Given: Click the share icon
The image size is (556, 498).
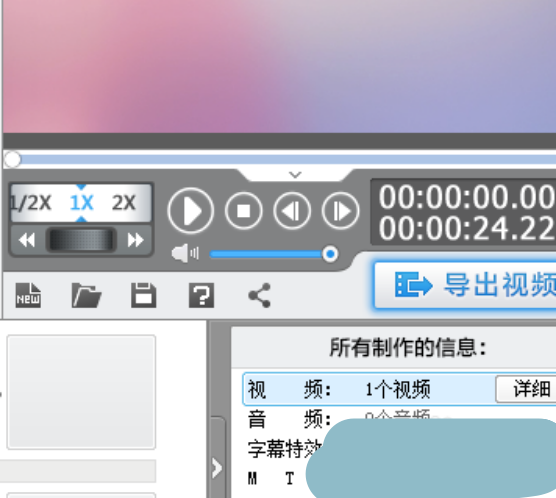Looking at the screenshot, I should [x=260, y=295].
